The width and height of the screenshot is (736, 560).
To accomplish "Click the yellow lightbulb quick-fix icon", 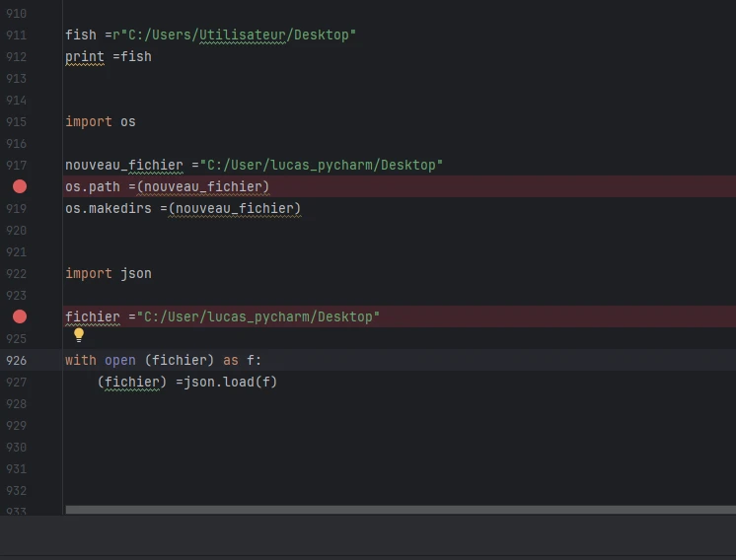I will pyautogui.click(x=79, y=335).
